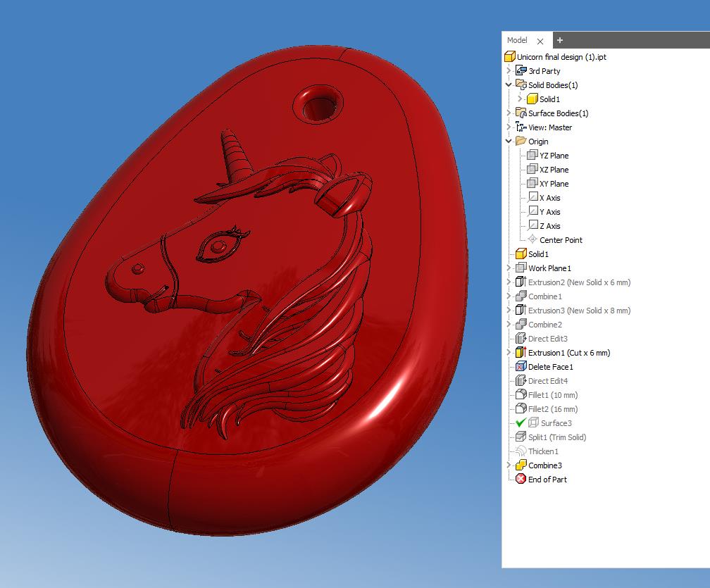Screen dimensions: 710x588
Task: Select the X Axis icon
Action: coord(532,197)
